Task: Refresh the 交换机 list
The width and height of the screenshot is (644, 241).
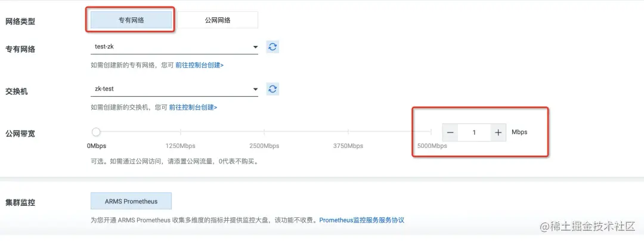Action: tap(273, 89)
